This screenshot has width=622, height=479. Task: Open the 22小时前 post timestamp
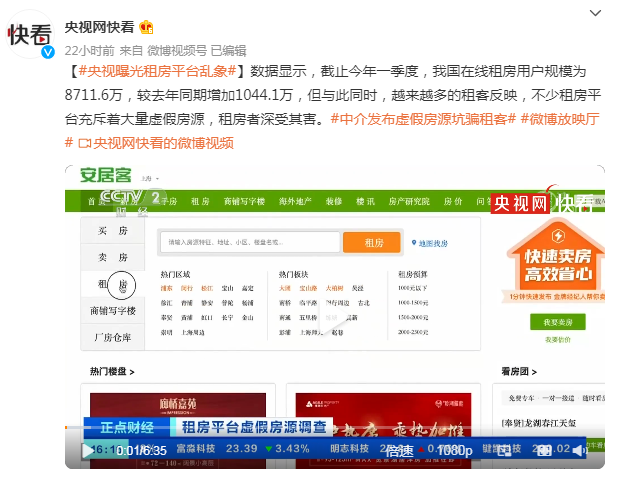pyautogui.click(x=89, y=51)
